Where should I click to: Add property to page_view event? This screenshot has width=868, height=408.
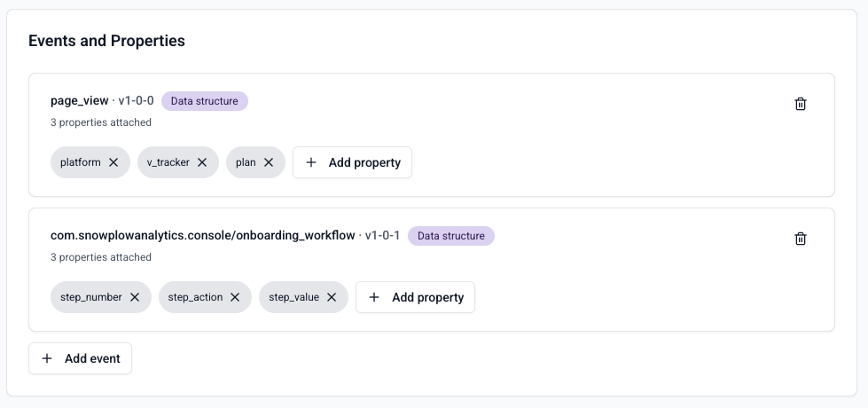352,162
